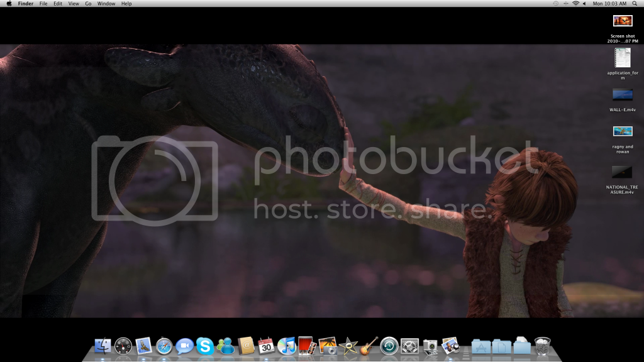Launch GarageBand guitar icon
Image resolution: width=644 pixels, height=362 pixels.
(x=369, y=346)
